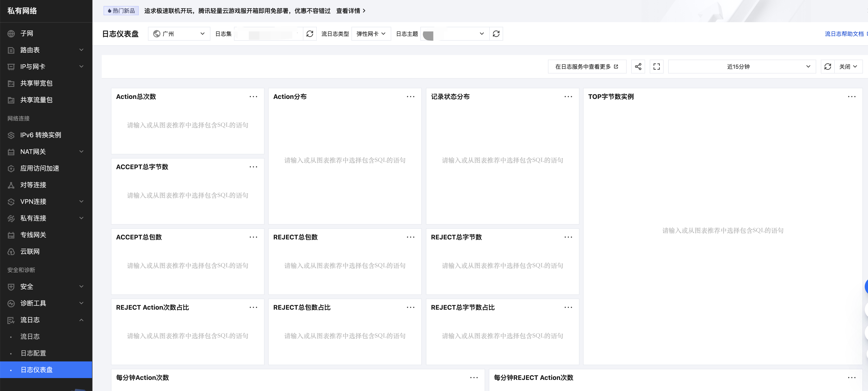This screenshot has height=391, width=868.
Task: Click the 专线网关 icon
Action: tap(11, 235)
